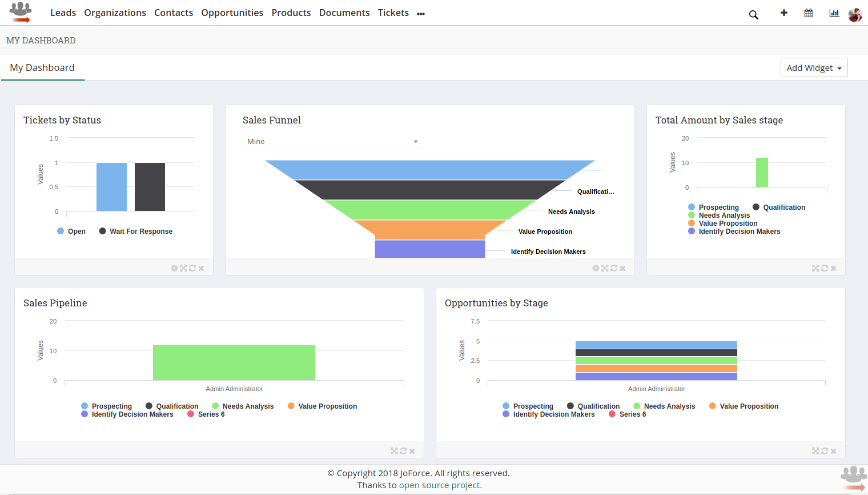Go to the Opportunities menu
868x495 pixels.
click(232, 13)
